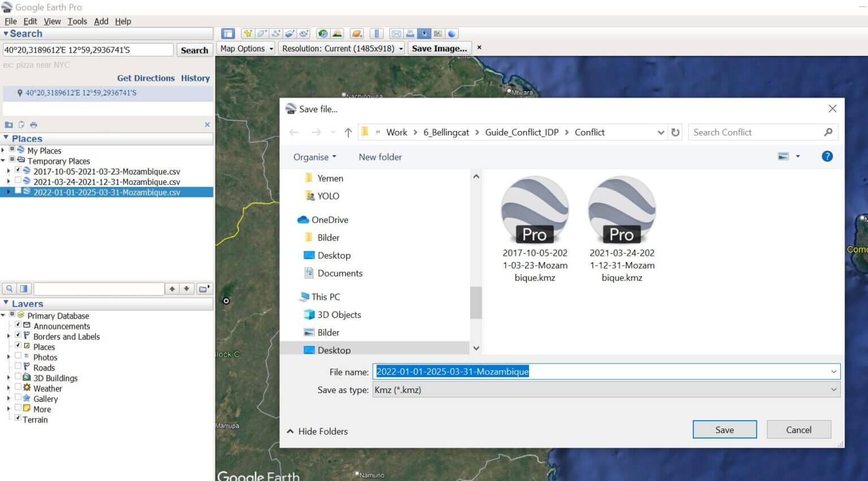
Task: Select the Add Polygon tool
Action: coord(262,34)
